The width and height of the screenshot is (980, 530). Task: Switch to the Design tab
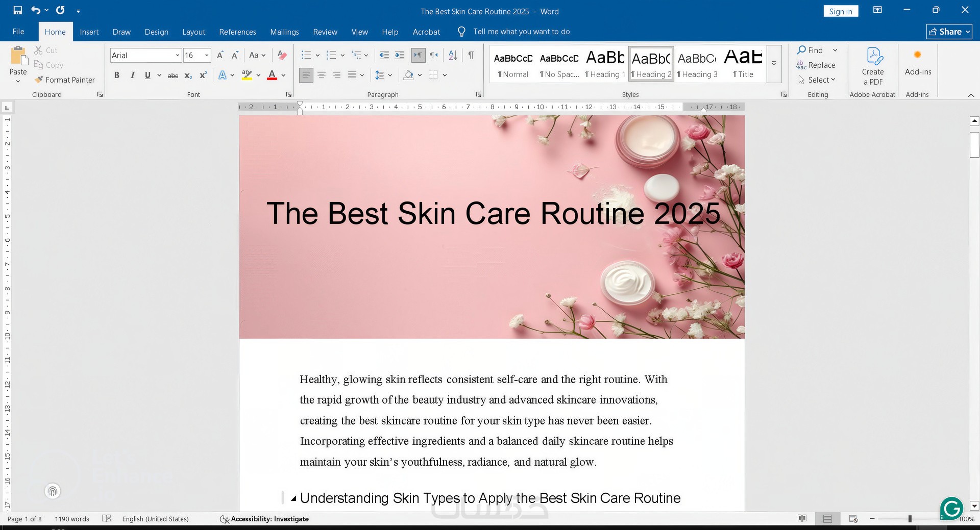point(156,32)
